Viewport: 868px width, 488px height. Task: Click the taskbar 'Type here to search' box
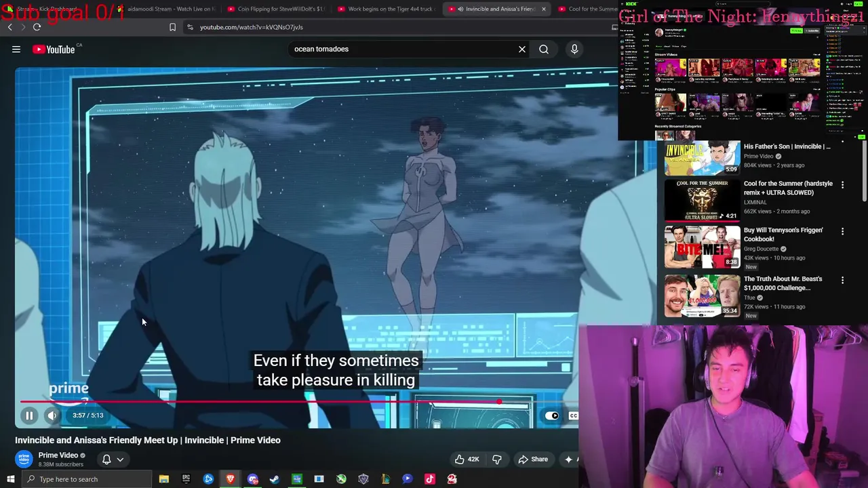click(x=87, y=479)
